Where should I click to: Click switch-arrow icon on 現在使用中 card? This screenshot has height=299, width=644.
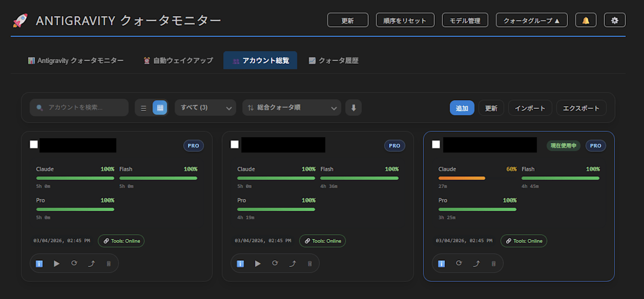(x=476, y=264)
